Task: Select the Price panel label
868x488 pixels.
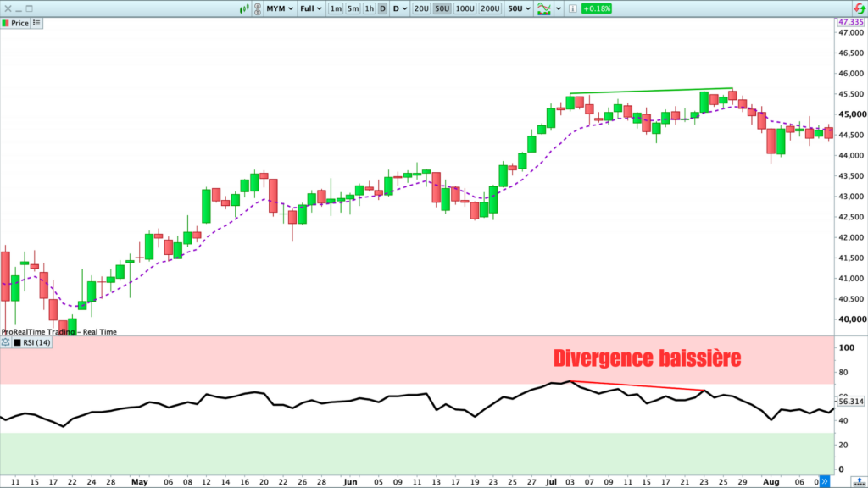Action: [19, 23]
